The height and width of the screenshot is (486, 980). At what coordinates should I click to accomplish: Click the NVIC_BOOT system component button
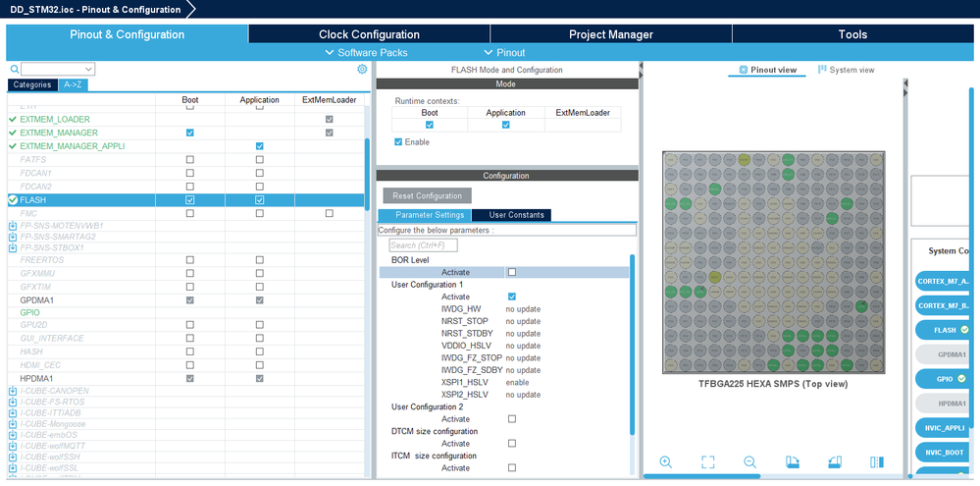(x=944, y=452)
